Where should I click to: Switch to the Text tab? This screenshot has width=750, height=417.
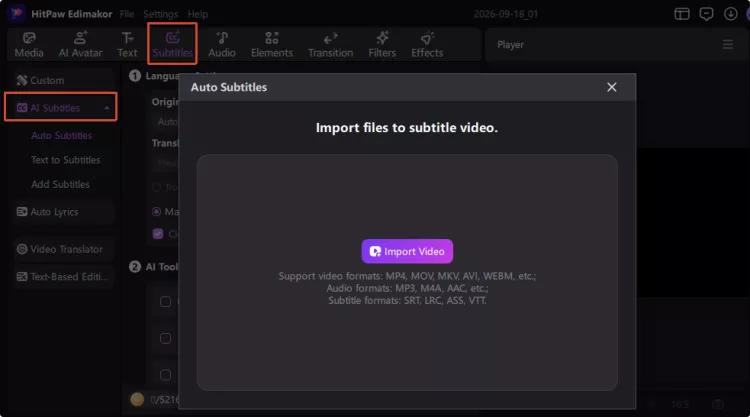click(127, 44)
